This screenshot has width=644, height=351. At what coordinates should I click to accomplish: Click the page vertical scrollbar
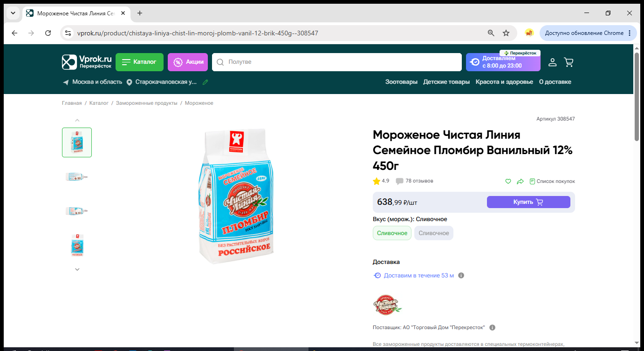pyautogui.click(x=637, y=97)
